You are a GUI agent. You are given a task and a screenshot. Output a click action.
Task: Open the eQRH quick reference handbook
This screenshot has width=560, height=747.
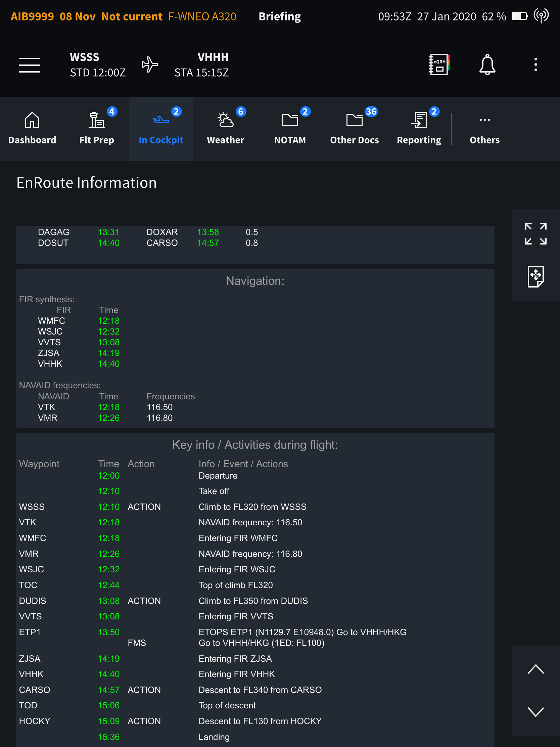pos(438,64)
